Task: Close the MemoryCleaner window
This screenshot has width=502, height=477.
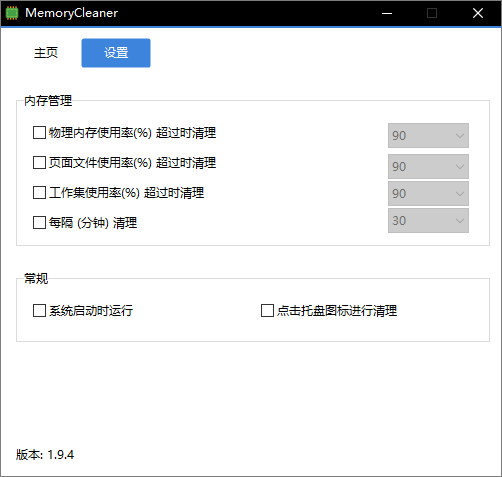Action: (478, 13)
